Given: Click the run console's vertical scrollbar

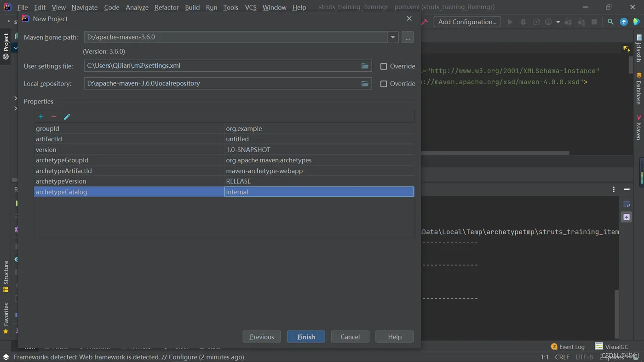Looking at the screenshot, I should [x=617, y=314].
